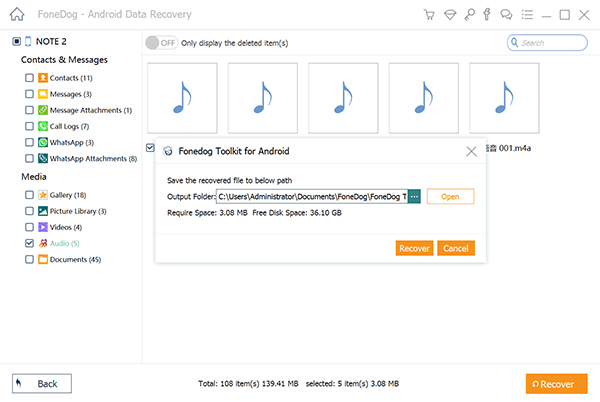Open the Gallery (18) category
Image resolution: width=600 pixels, height=402 pixels.
(68, 195)
